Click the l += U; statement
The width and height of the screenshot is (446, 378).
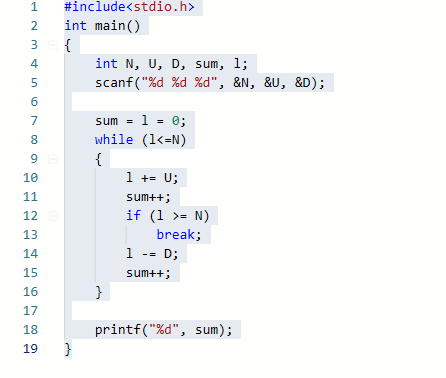[x=152, y=178]
